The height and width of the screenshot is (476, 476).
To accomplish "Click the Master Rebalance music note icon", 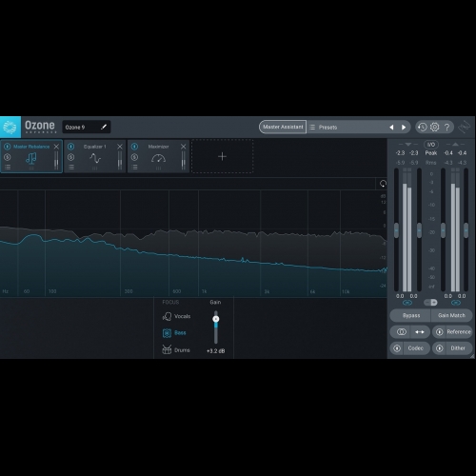I will point(31,158).
